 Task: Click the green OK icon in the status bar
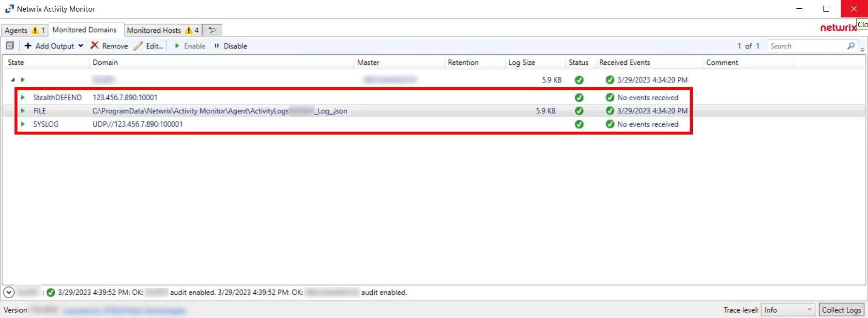(50, 292)
